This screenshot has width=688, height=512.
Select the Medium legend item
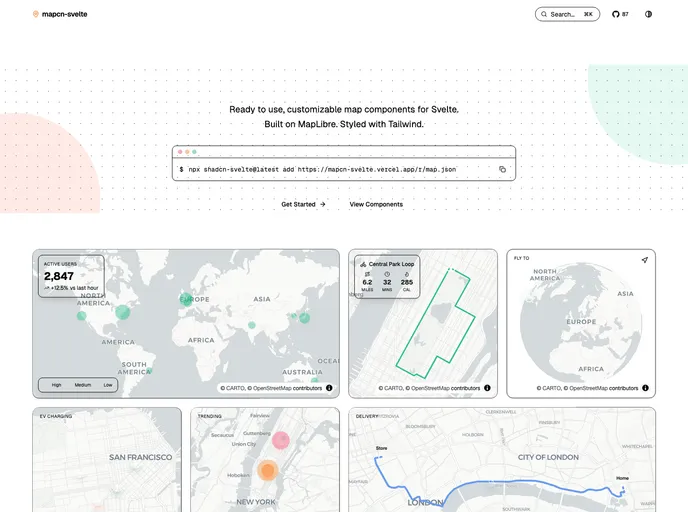click(82, 385)
